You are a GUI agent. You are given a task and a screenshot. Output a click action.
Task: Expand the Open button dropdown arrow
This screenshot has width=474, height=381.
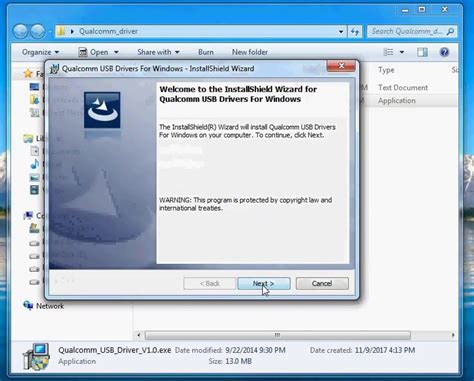(x=116, y=52)
